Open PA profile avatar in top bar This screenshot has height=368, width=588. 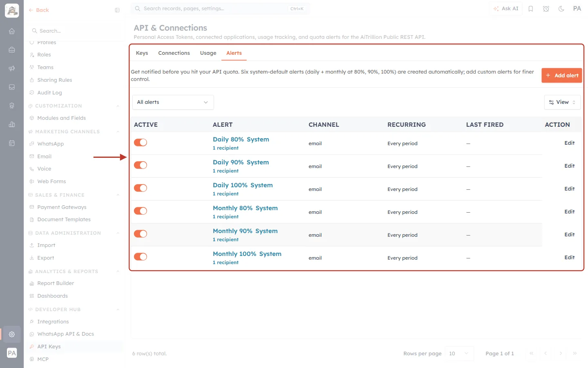click(x=577, y=9)
